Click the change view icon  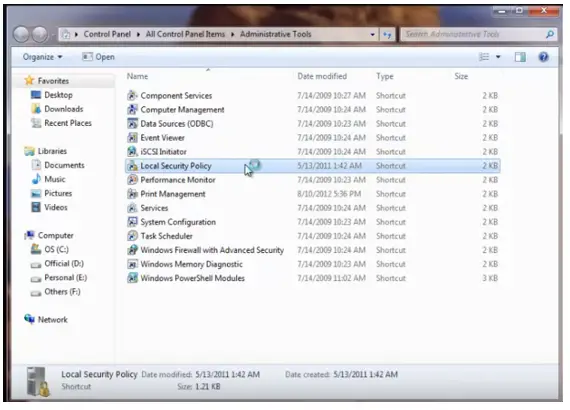pos(484,57)
